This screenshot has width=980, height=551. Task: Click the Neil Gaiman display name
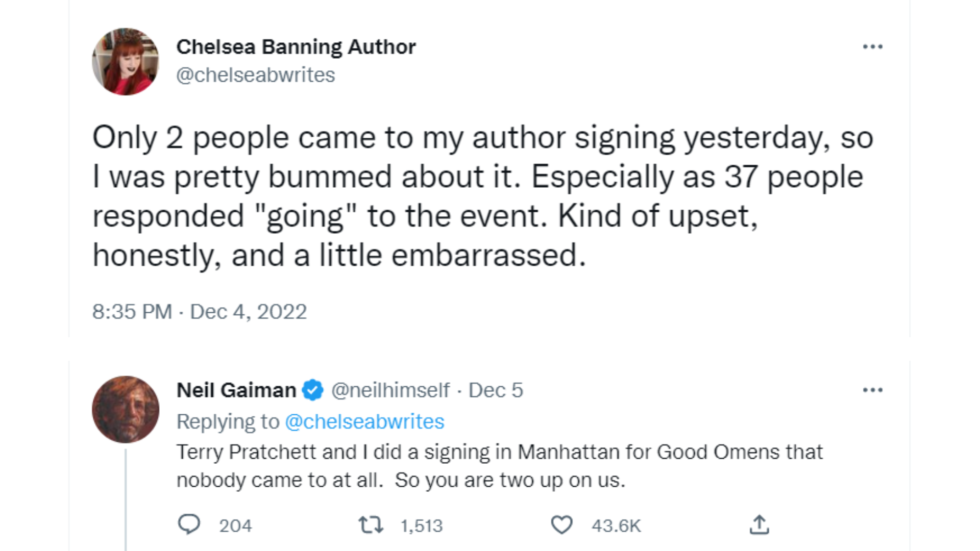(236, 390)
